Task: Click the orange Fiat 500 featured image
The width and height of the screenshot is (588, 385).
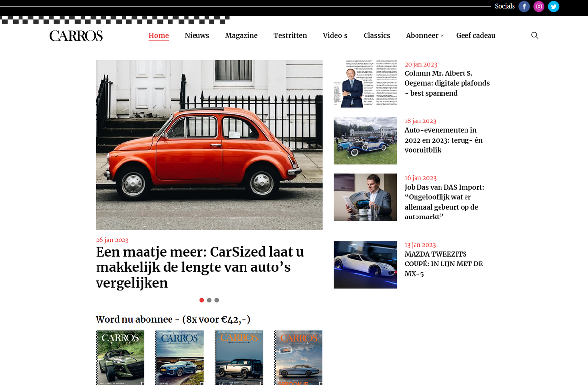Action: (x=209, y=145)
